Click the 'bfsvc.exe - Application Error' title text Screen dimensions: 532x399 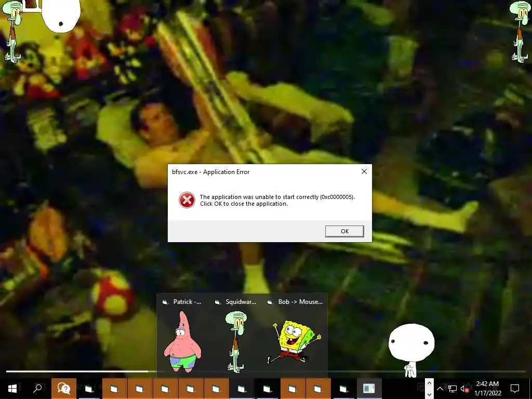tap(211, 172)
